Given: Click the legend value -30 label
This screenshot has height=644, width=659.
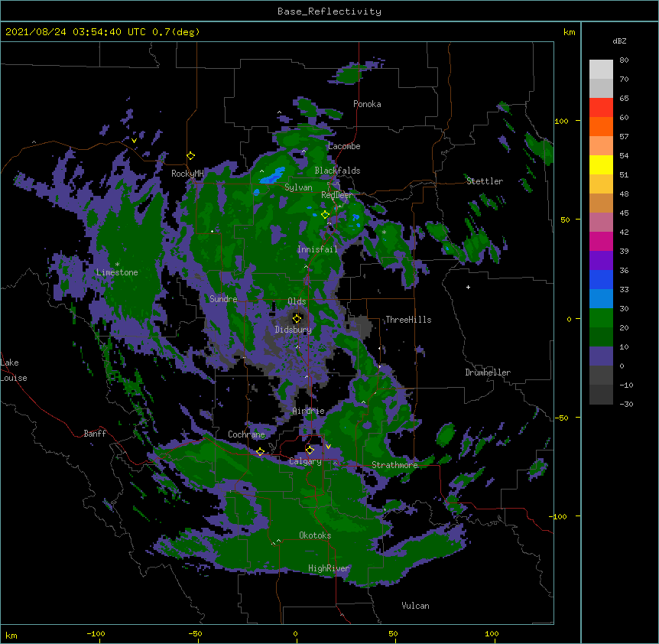Looking at the screenshot, I should [626, 404].
